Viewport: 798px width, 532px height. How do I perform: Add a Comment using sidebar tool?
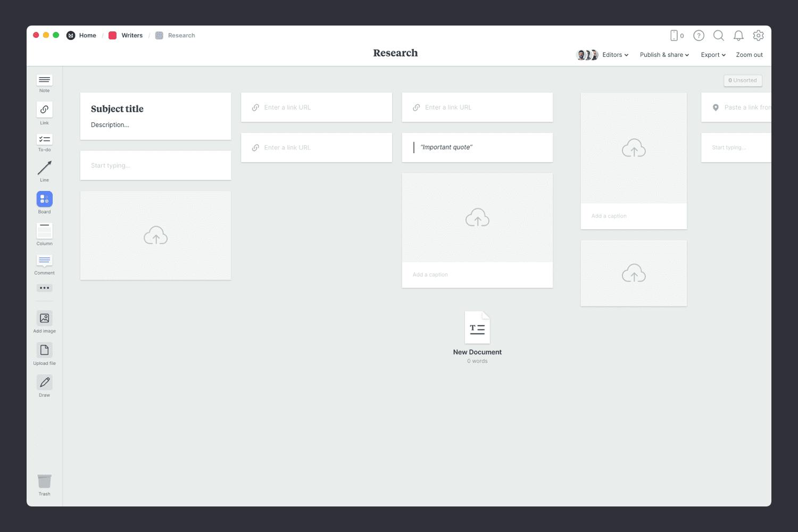[x=44, y=261]
